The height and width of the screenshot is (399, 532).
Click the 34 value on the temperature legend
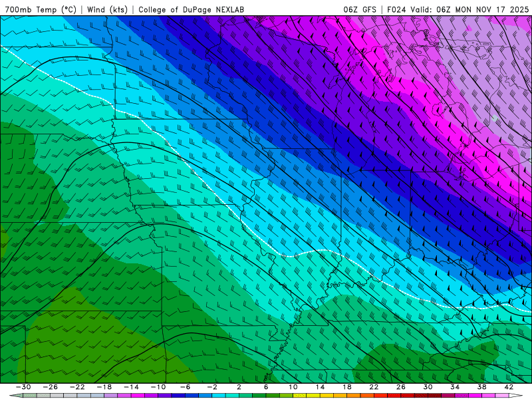click(x=455, y=387)
